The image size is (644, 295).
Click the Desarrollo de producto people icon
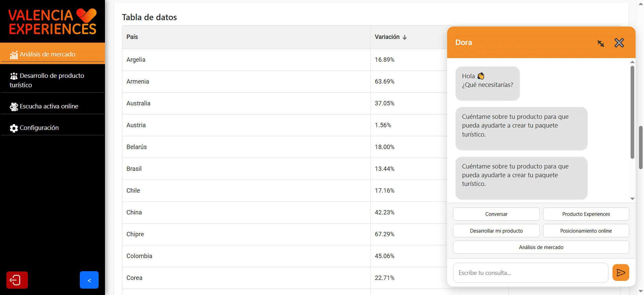click(x=14, y=76)
